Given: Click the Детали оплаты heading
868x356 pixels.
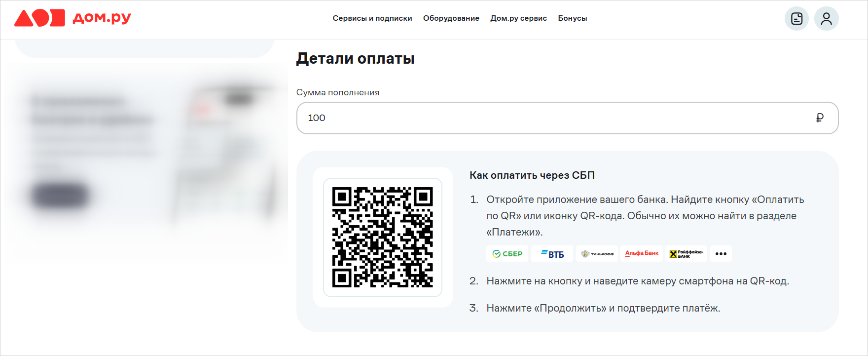Looking at the screenshot, I should [355, 58].
